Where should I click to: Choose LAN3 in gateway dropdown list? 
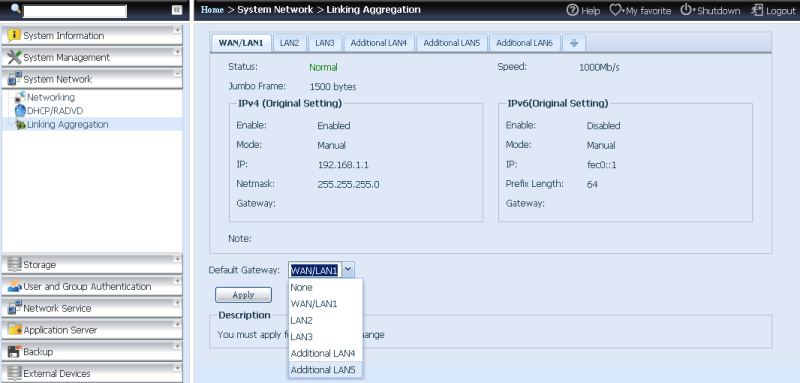[326, 337]
